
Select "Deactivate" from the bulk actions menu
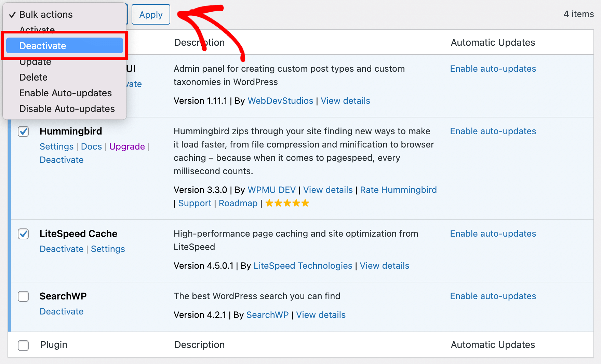pos(42,45)
